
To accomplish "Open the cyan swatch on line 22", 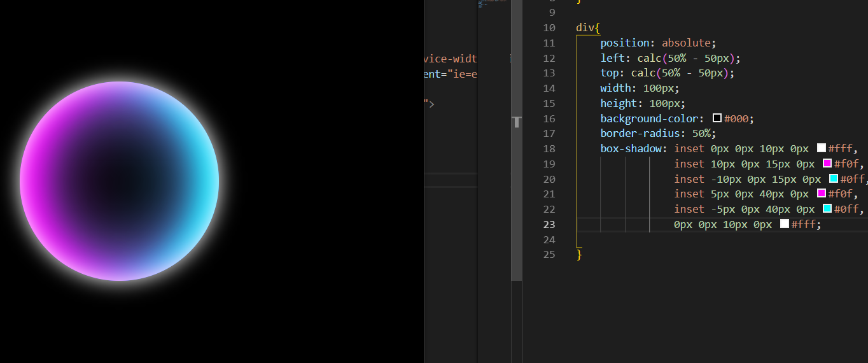I will click(827, 209).
